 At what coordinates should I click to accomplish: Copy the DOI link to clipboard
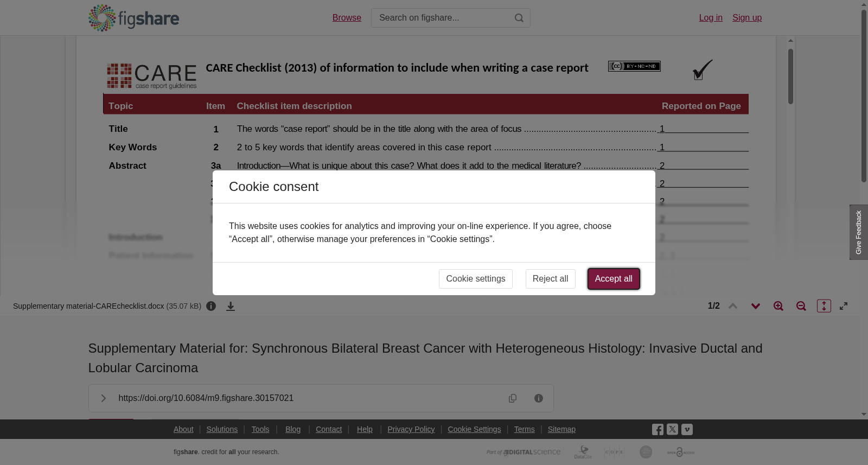pos(513,398)
